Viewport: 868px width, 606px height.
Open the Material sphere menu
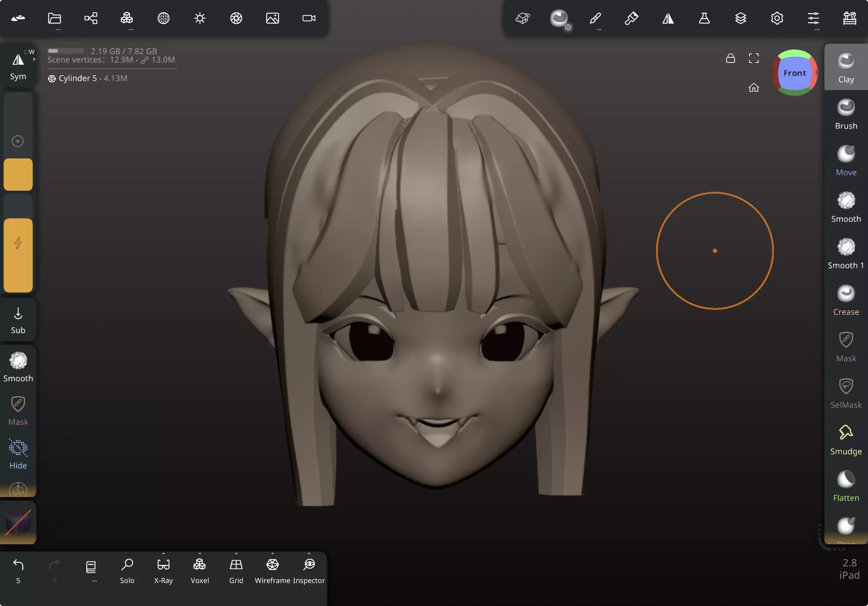[163, 18]
